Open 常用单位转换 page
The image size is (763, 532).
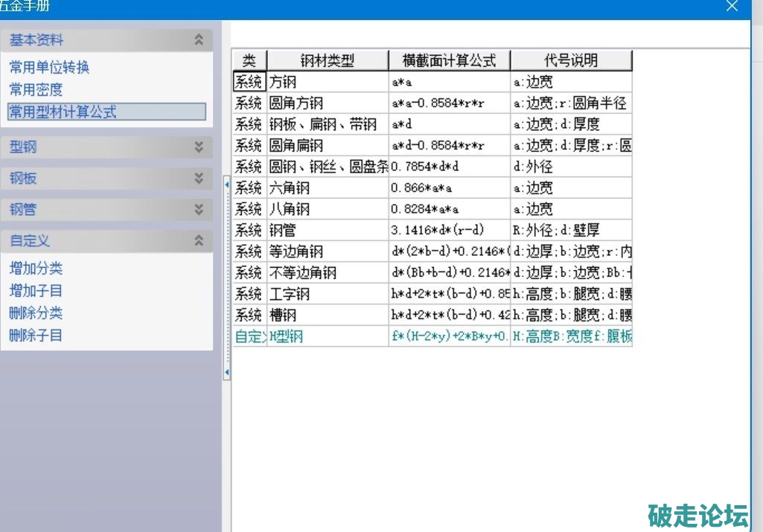[49, 67]
